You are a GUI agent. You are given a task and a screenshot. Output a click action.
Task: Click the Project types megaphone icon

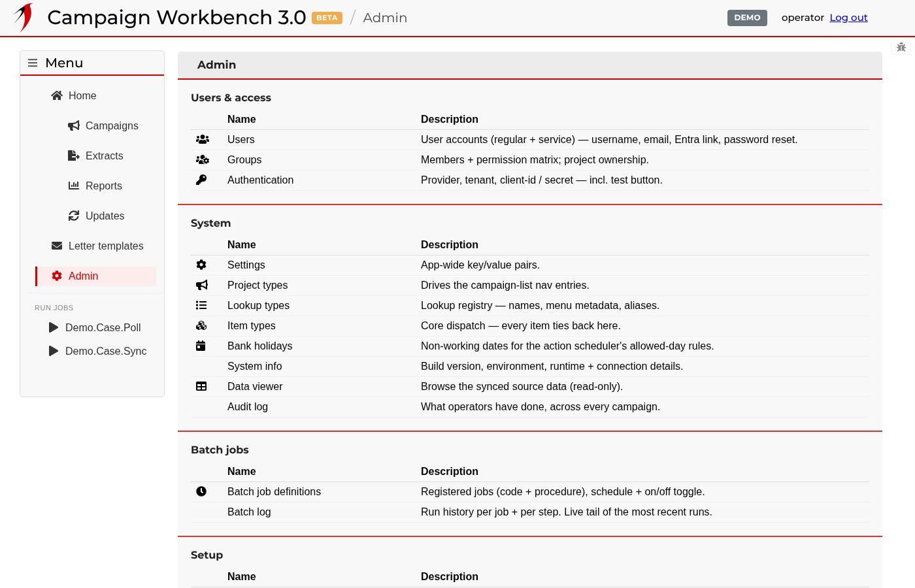tap(202, 285)
